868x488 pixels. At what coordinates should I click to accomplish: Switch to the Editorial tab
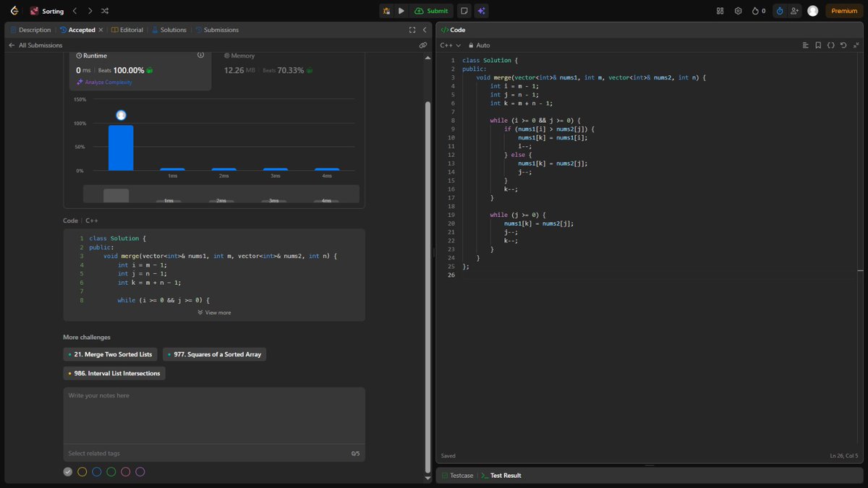(127, 30)
